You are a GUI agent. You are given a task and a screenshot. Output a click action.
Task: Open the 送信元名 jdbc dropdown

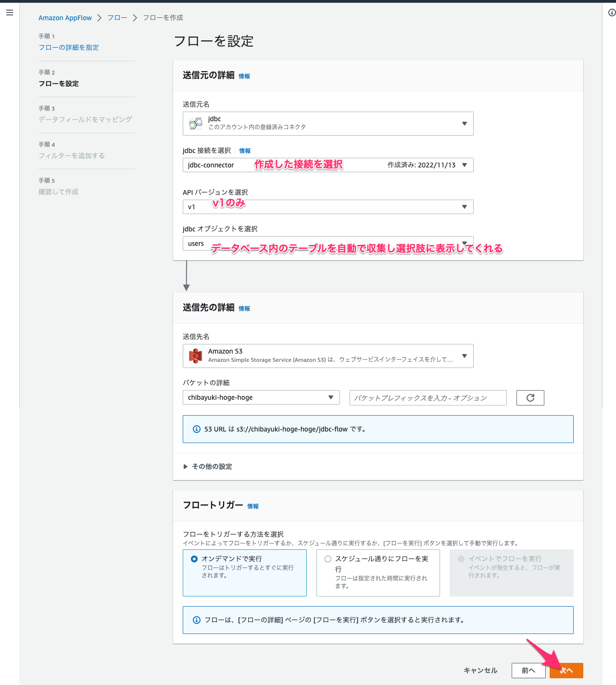tap(464, 124)
